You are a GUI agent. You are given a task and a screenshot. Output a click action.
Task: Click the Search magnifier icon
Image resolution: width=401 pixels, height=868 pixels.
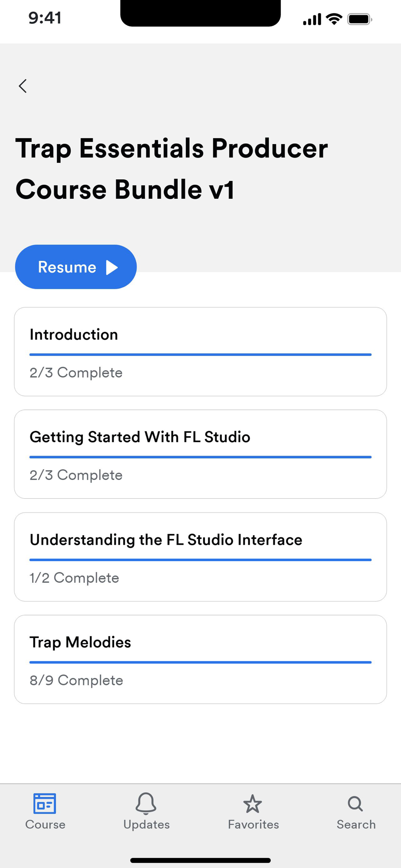[355, 804]
